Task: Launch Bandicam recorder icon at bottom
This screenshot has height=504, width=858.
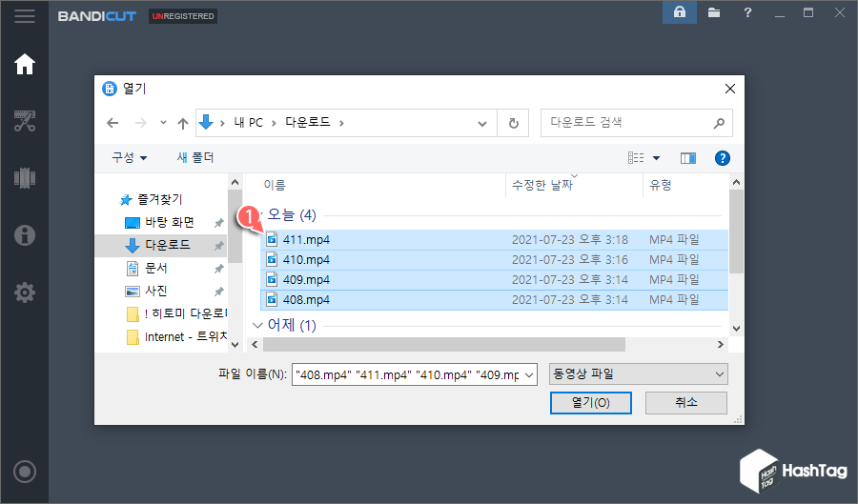Action: click(x=25, y=472)
